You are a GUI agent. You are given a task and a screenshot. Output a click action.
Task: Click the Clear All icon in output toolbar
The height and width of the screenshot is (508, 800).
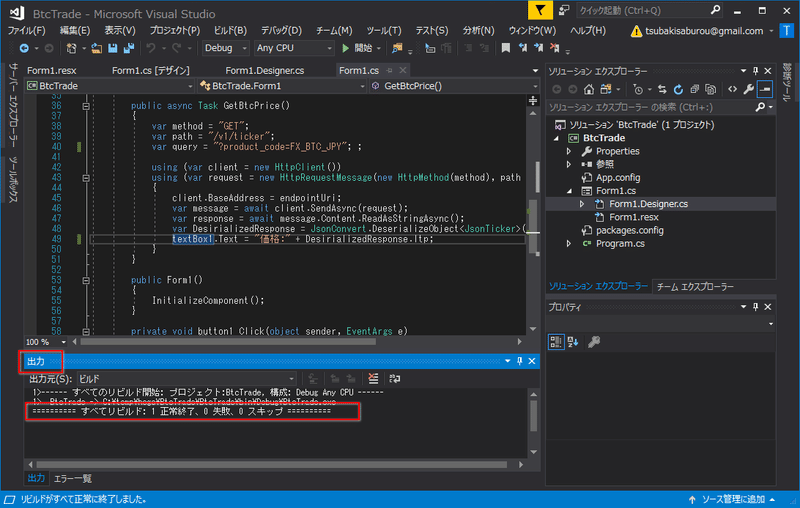pyautogui.click(x=373, y=378)
